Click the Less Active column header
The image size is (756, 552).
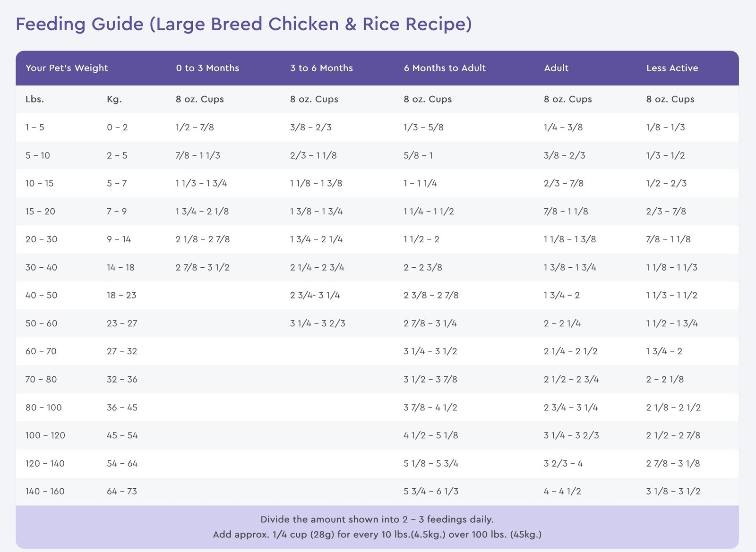(672, 68)
